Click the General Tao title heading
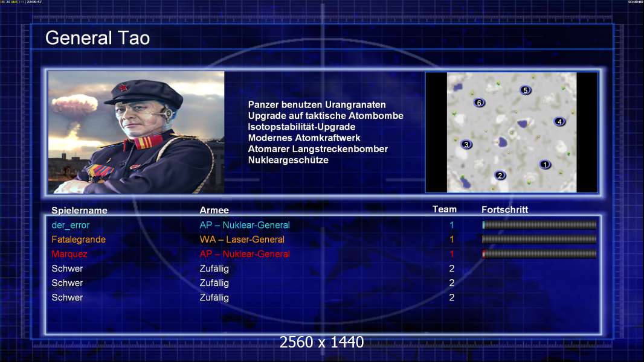 coord(97,38)
